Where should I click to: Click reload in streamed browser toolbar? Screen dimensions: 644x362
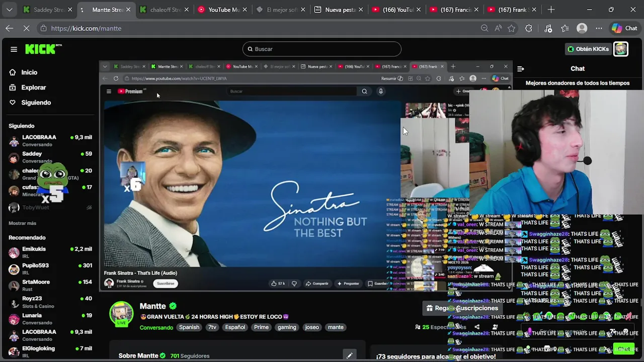pyautogui.click(x=116, y=78)
